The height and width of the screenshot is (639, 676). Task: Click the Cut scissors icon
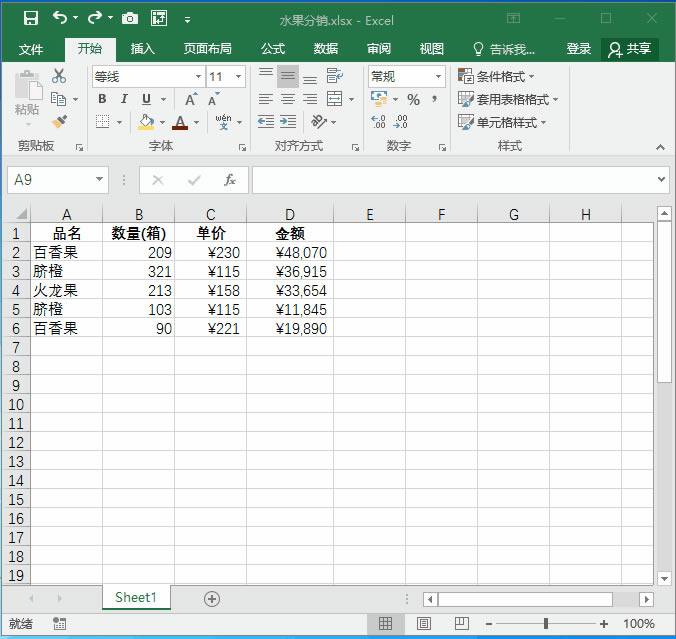click(x=59, y=76)
